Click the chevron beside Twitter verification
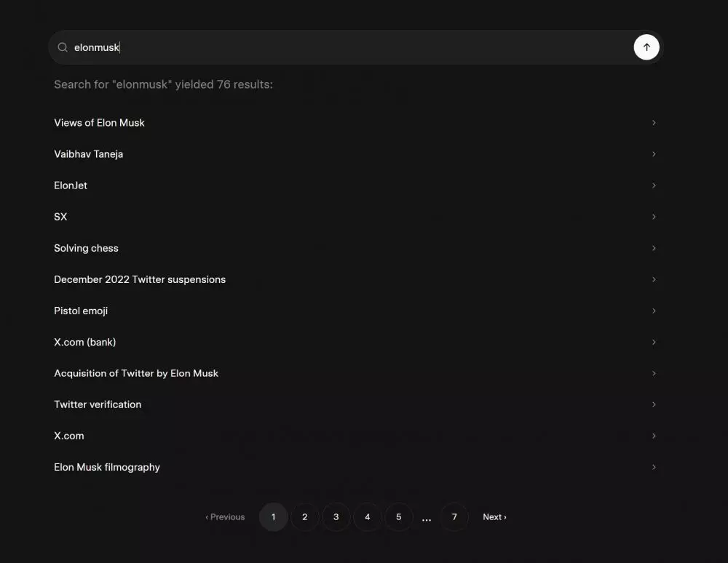This screenshot has height=563, width=728. pos(654,404)
